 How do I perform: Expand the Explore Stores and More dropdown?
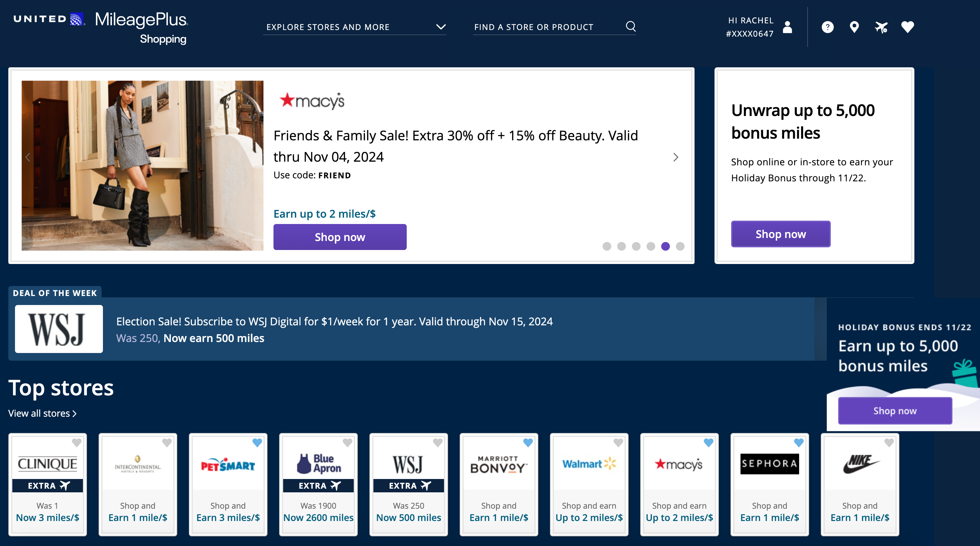click(354, 27)
